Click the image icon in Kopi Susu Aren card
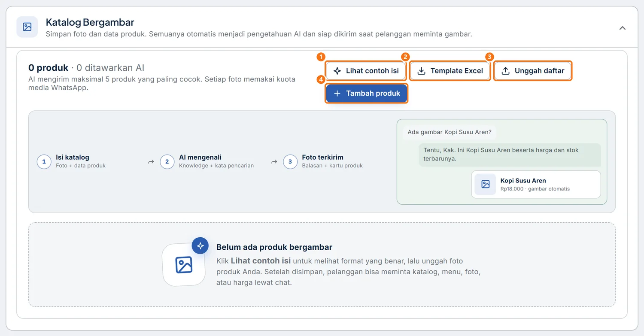Image resolution: width=644 pixels, height=336 pixels. coord(485,185)
